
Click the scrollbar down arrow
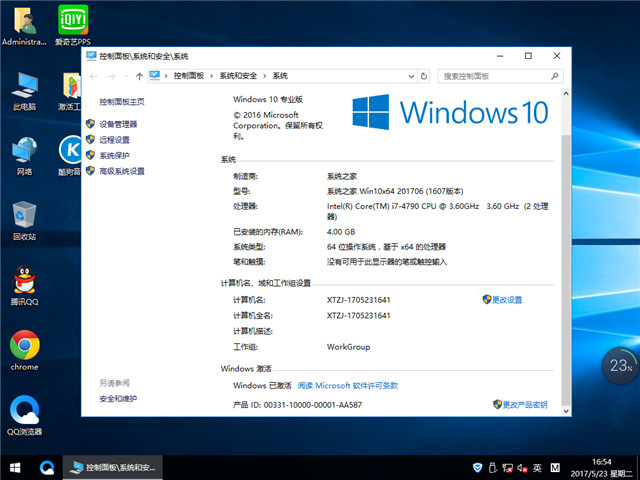click(566, 411)
